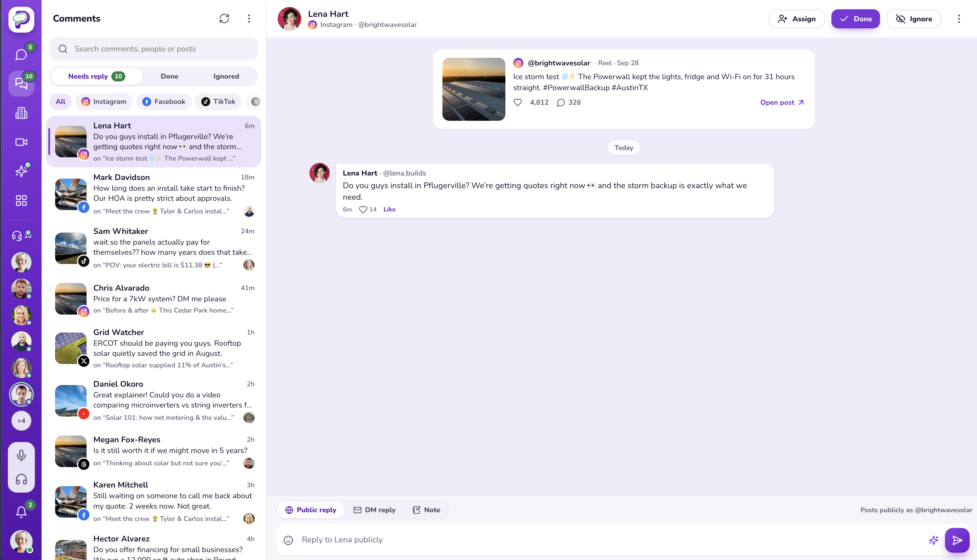Click the microphone icon in sidebar

click(21, 455)
